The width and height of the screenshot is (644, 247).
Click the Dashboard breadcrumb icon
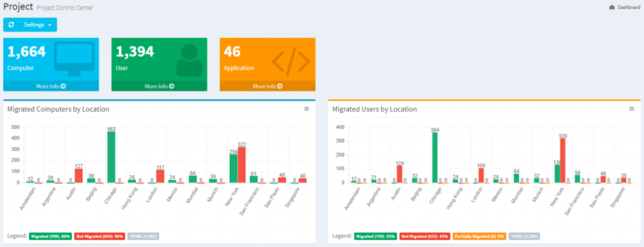611,8
